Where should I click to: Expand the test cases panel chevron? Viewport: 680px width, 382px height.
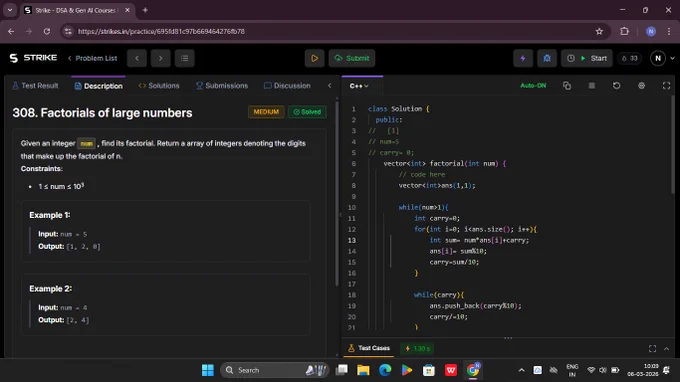pyautogui.click(x=667, y=349)
